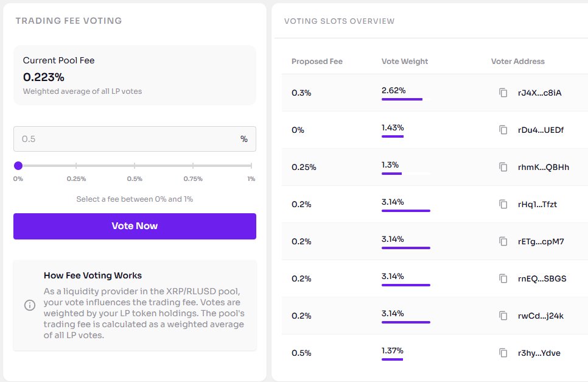Copy voter address rnEQ...SBGS
This screenshot has height=382, width=588.
click(503, 278)
